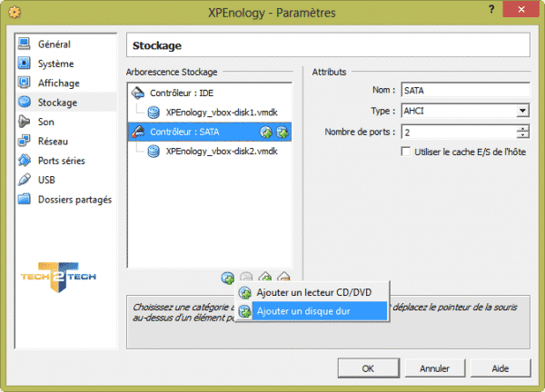The image size is (545, 392).
Task: Click the SATA controller icon
Action: (x=138, y=132)
